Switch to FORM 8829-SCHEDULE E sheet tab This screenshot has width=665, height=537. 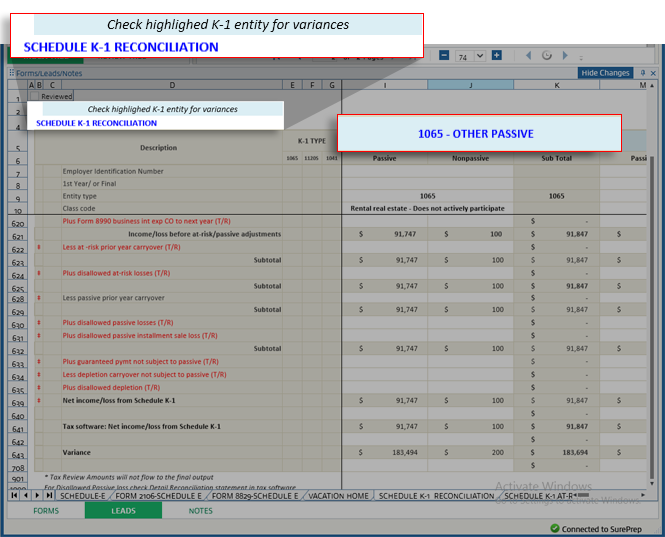pos(253,496)
